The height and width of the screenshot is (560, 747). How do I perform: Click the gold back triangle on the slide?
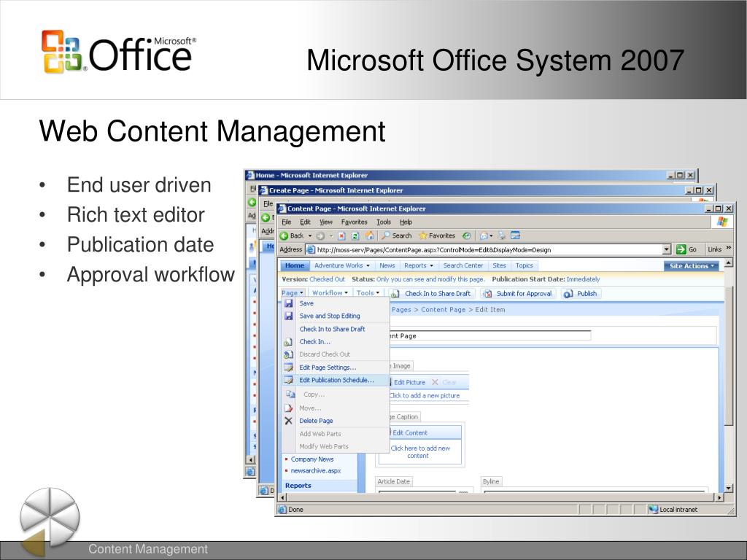[x=34, y=542]
